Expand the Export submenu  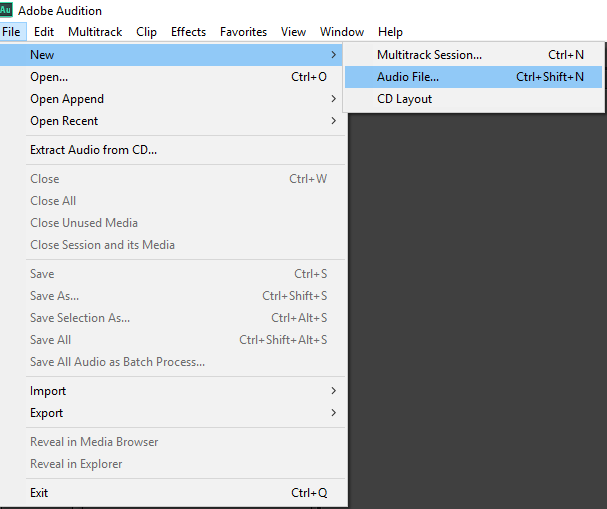tap(171, 413)
